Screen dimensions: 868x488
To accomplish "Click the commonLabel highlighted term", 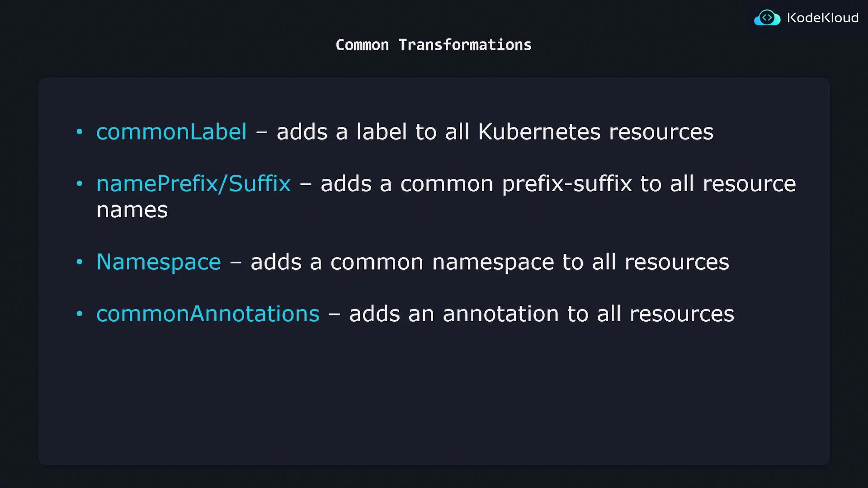I will coord(171,132).
